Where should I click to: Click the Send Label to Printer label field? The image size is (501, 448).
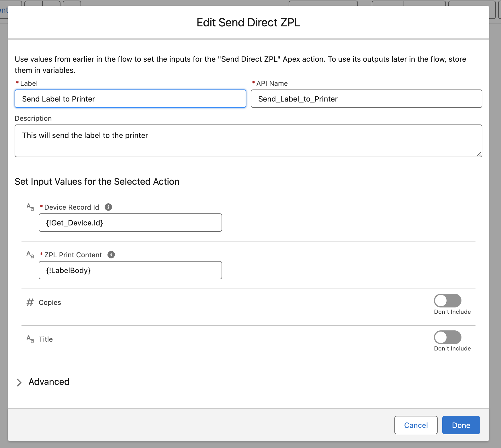[x=130, y=99]
